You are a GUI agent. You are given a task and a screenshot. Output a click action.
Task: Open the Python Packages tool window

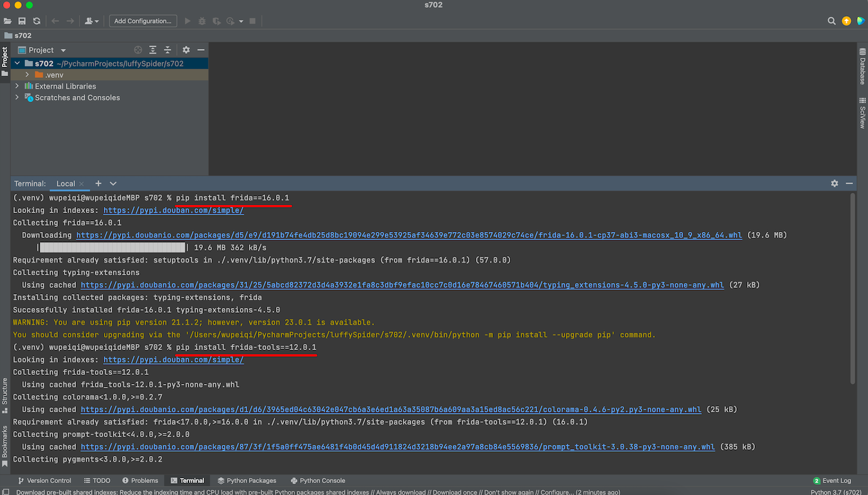coord(247,481)
